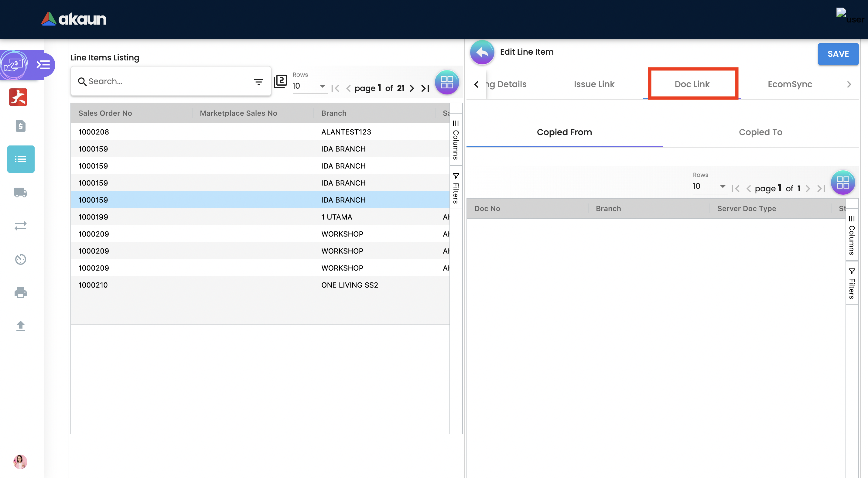Click the grid view button in Line Items Listing
The image size is (868, 478).
pos(447,82)
